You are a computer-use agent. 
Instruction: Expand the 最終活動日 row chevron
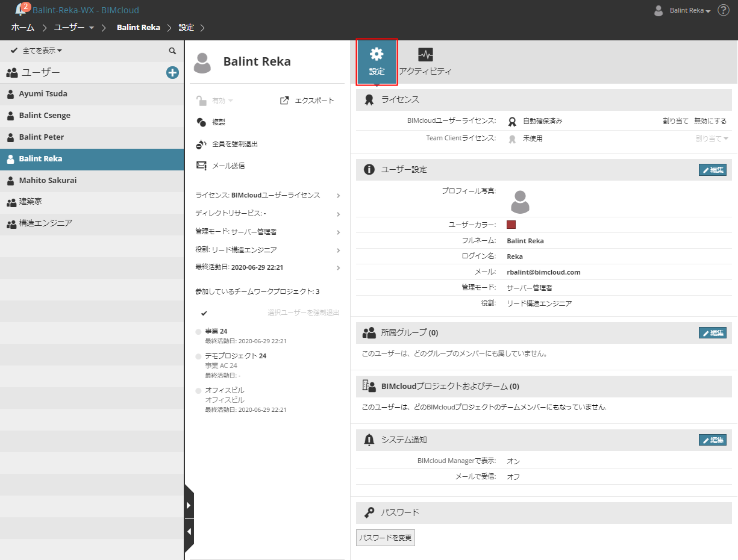pos(338,268)
